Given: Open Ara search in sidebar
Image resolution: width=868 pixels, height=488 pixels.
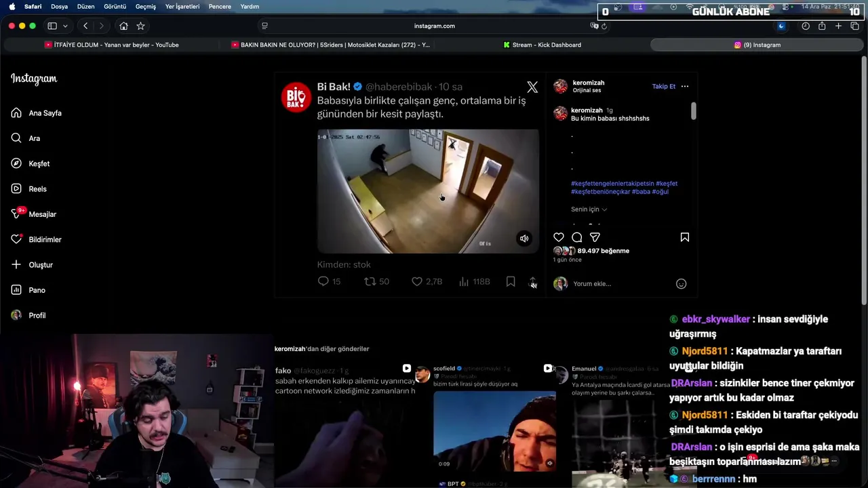Looking at the screenshot, I should pos(26,138).
